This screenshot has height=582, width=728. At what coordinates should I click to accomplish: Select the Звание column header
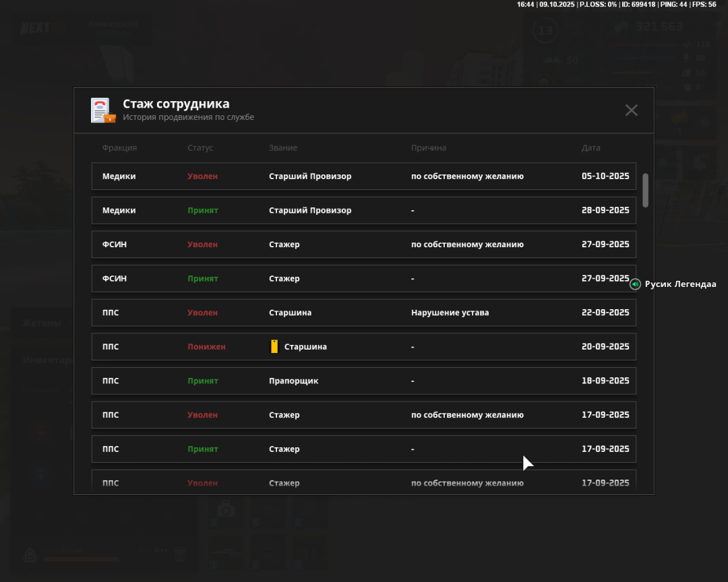[x=283, y=148]
